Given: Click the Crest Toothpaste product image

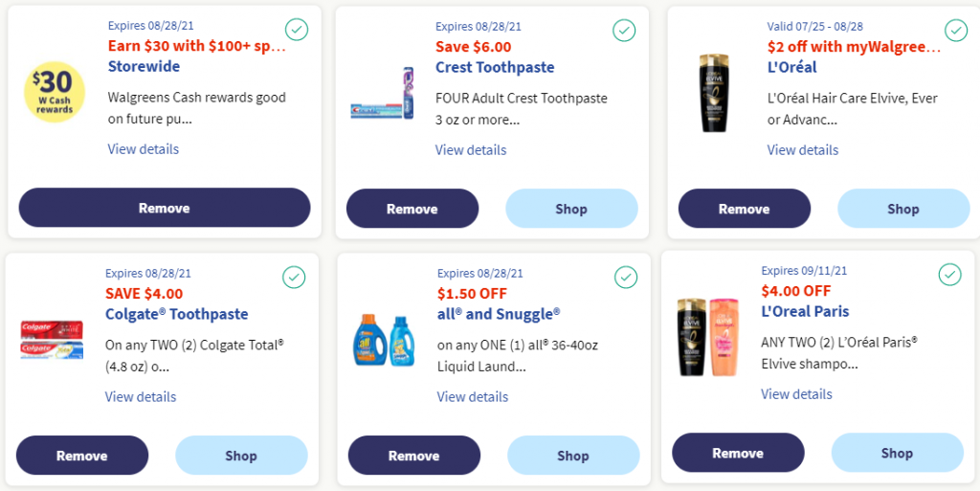Looking at the screenshot, I should 382,94.
